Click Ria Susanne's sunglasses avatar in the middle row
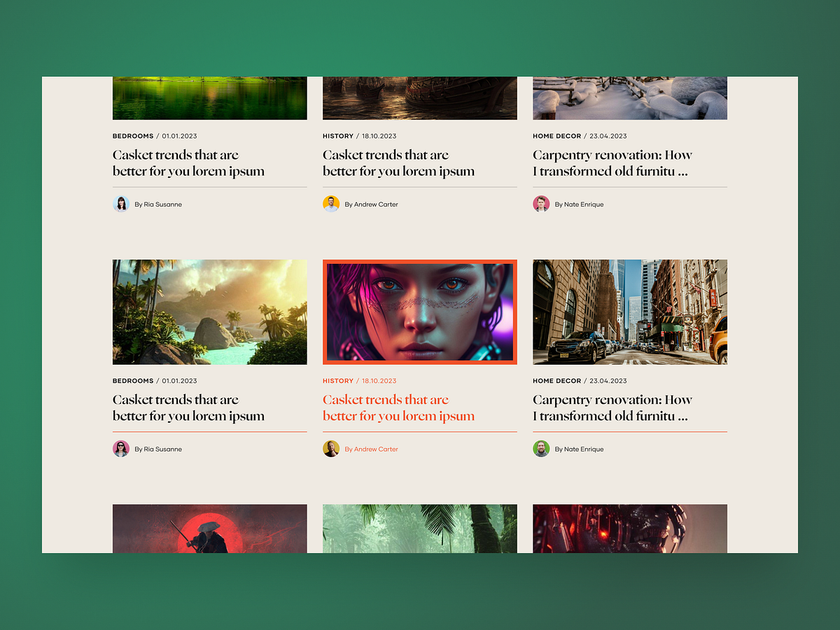The image size is (840, 630). point(121,449)
